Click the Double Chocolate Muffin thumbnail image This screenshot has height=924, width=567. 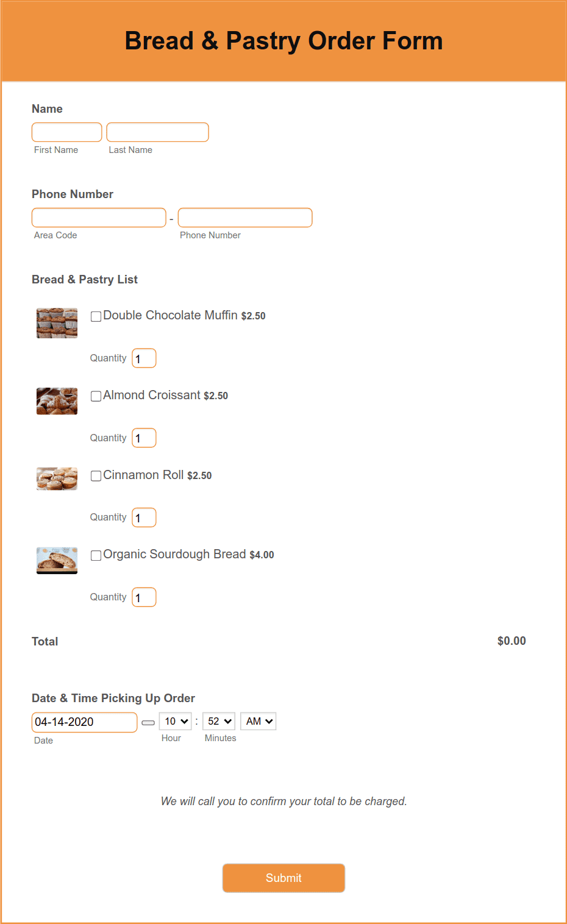pos(56,322)
